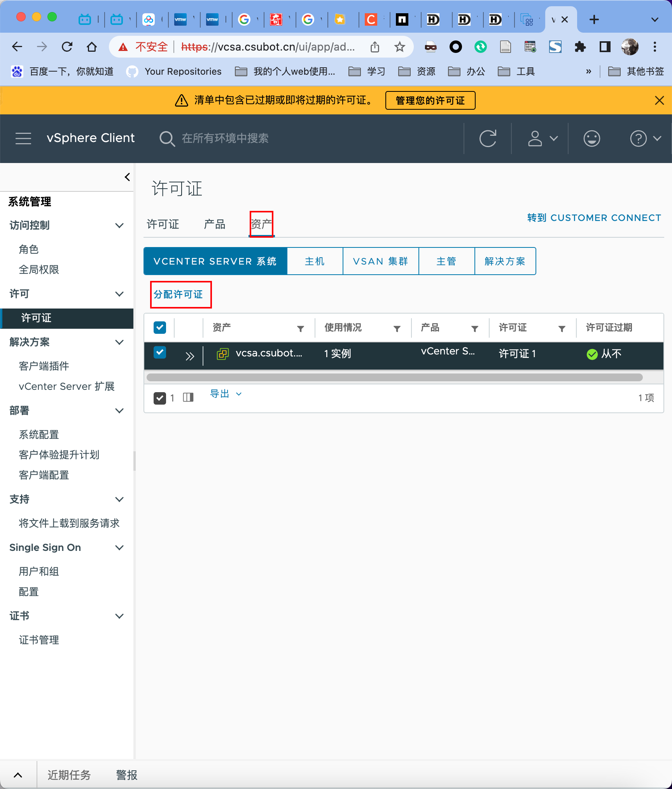Open 证书管理 in the sidebar
672x789 pixels.
(x=39, y=640)
